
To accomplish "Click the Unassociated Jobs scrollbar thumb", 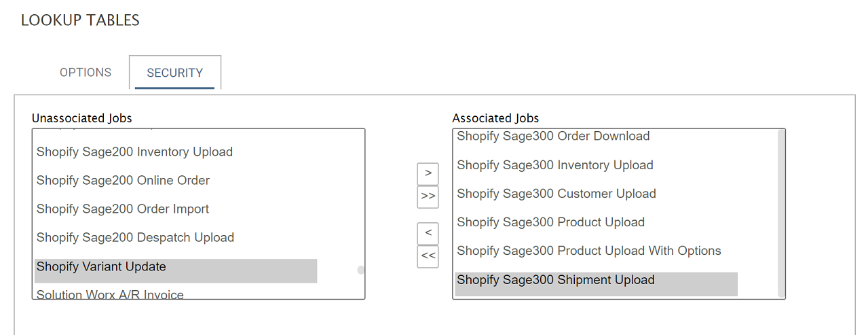I will [361, 270].
